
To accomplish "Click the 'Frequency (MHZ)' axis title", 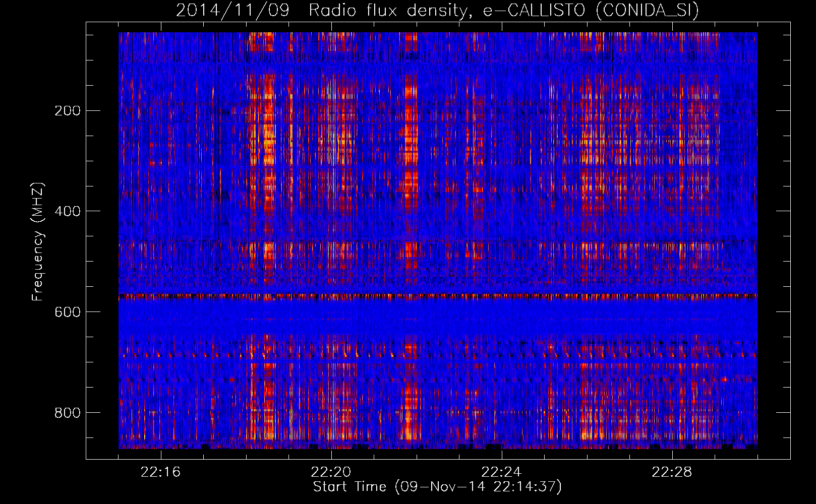I will [38, 241].
